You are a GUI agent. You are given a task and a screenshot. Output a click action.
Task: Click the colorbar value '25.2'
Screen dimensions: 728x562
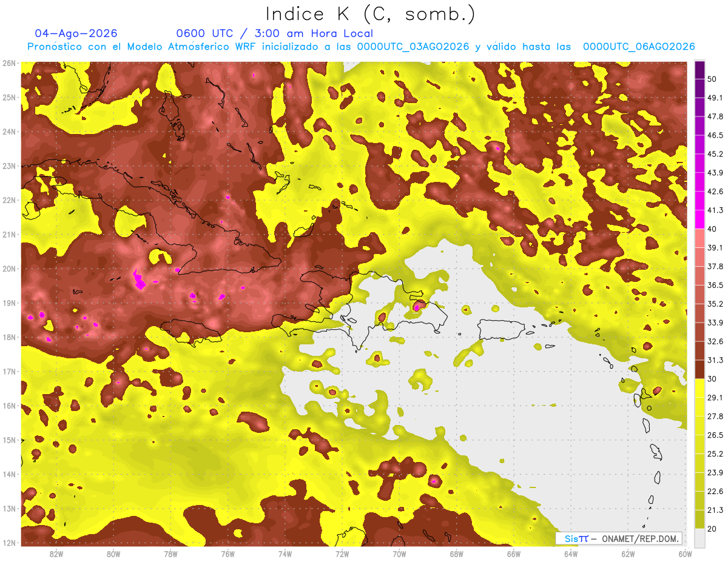coord(715,453)
